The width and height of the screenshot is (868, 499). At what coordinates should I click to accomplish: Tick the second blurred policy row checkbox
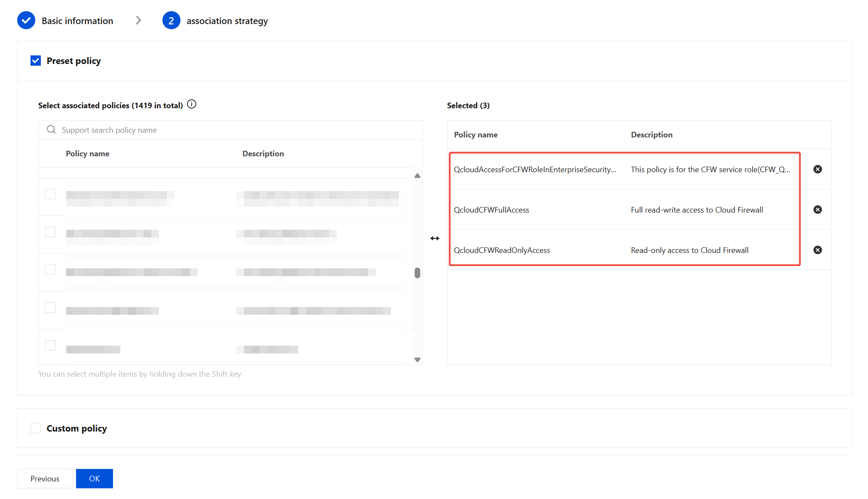tap(50, 232)
